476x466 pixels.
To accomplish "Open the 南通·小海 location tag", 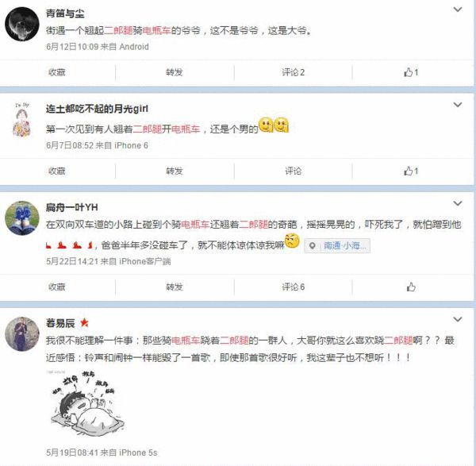I will tap(337, 245).
